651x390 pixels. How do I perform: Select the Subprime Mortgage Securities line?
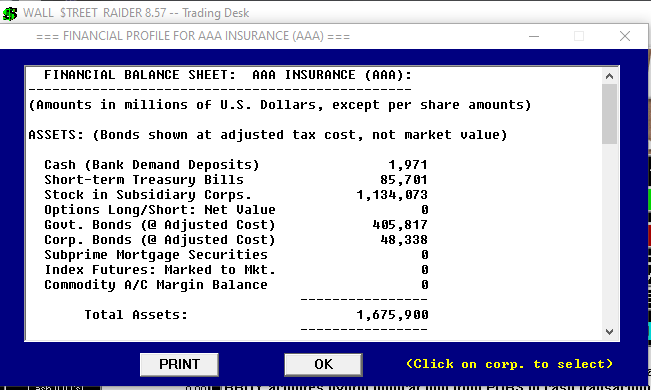(236, 255)
